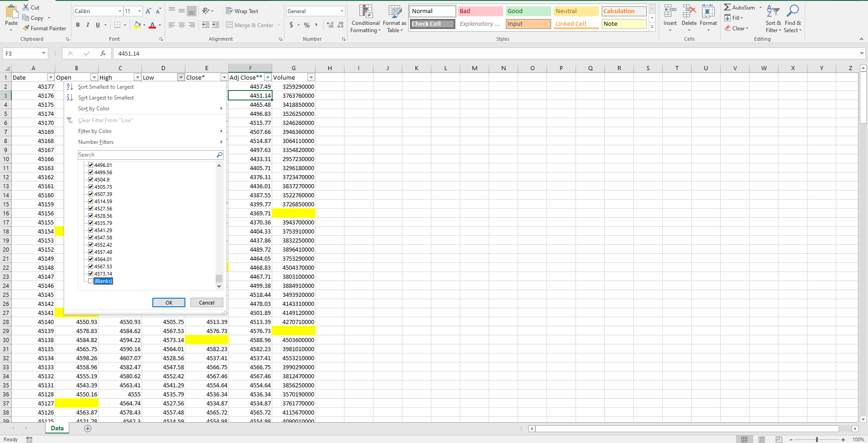Click the Percent Style icon

pyautogui.click(x=307, y=25)
